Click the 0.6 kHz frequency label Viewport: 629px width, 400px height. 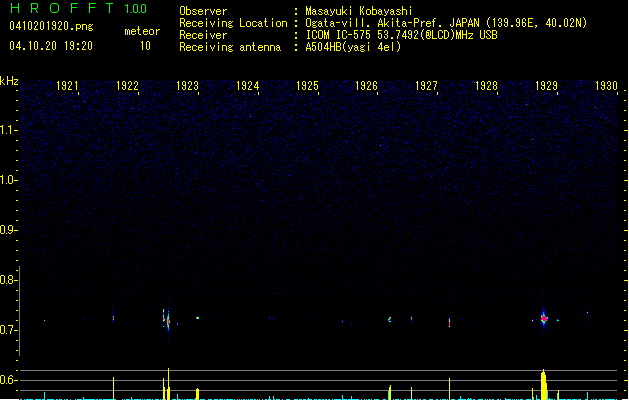click(x=8, y=380)
